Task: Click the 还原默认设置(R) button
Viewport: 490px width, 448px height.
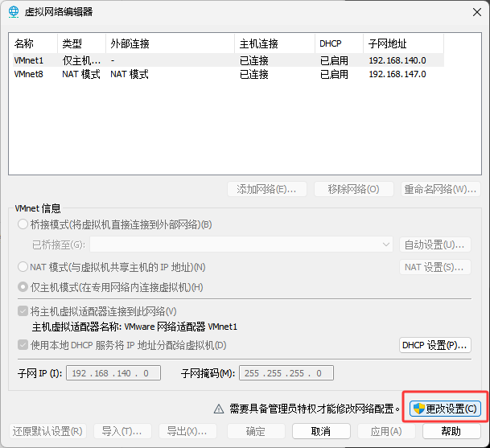Action: pyautogui.click(x=47, y=431)
